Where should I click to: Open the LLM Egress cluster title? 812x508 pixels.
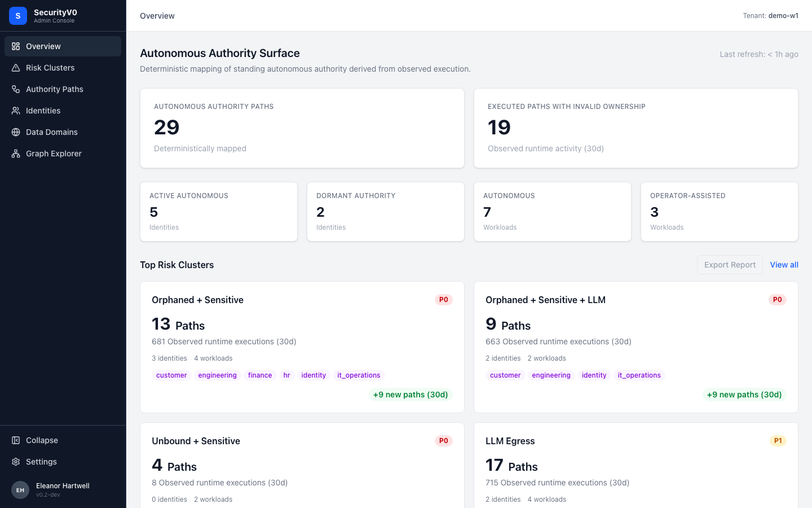point(510,441)
